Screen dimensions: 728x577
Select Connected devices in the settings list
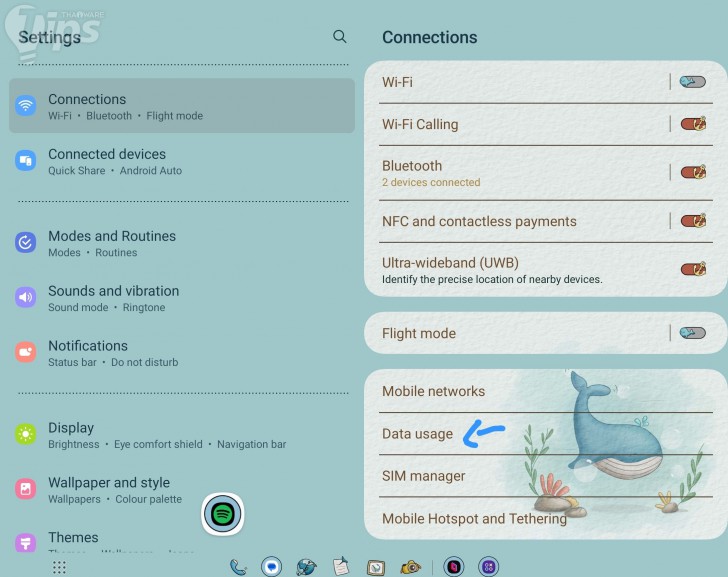coord(182,161)
